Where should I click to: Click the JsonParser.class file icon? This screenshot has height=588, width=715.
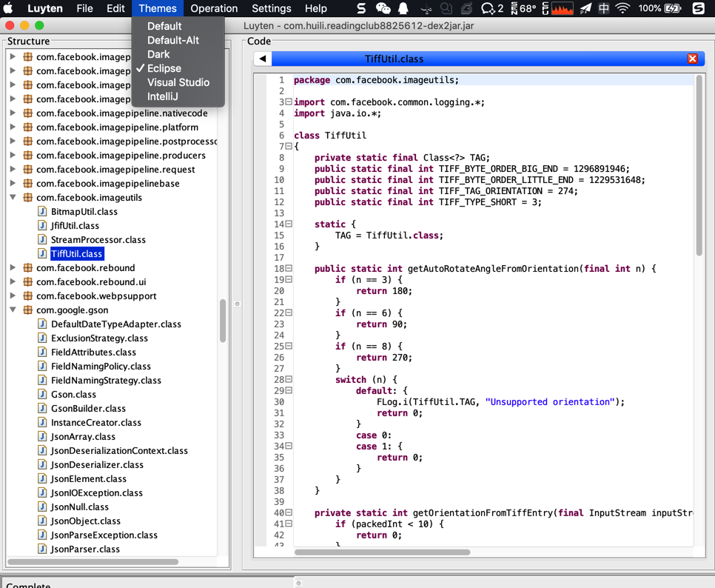42,549
